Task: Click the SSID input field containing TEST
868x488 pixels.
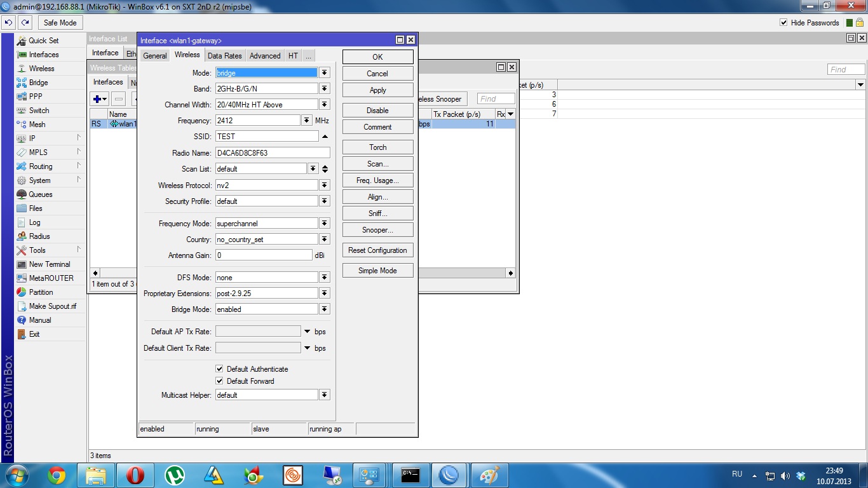Action: [267, 137]
